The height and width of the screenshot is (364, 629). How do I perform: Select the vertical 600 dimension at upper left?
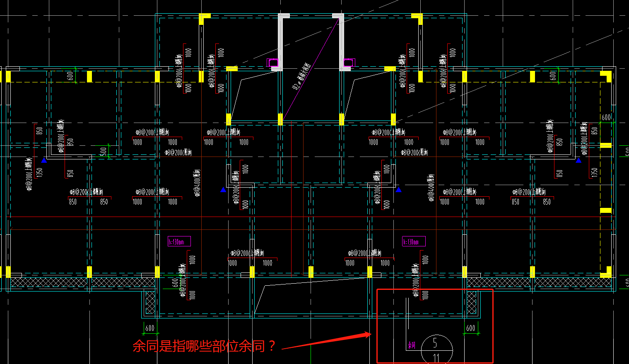point(70,75)
